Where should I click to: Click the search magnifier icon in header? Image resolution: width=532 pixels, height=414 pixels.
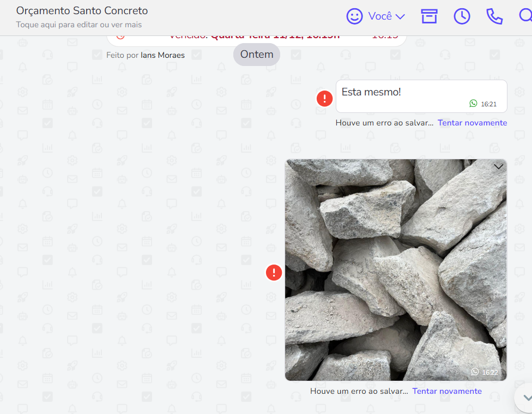click(525, 16)
